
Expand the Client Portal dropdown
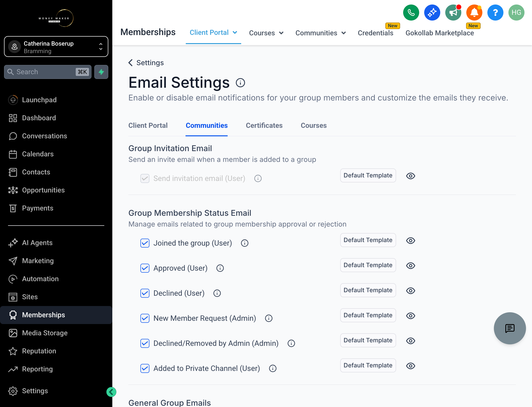213,33
